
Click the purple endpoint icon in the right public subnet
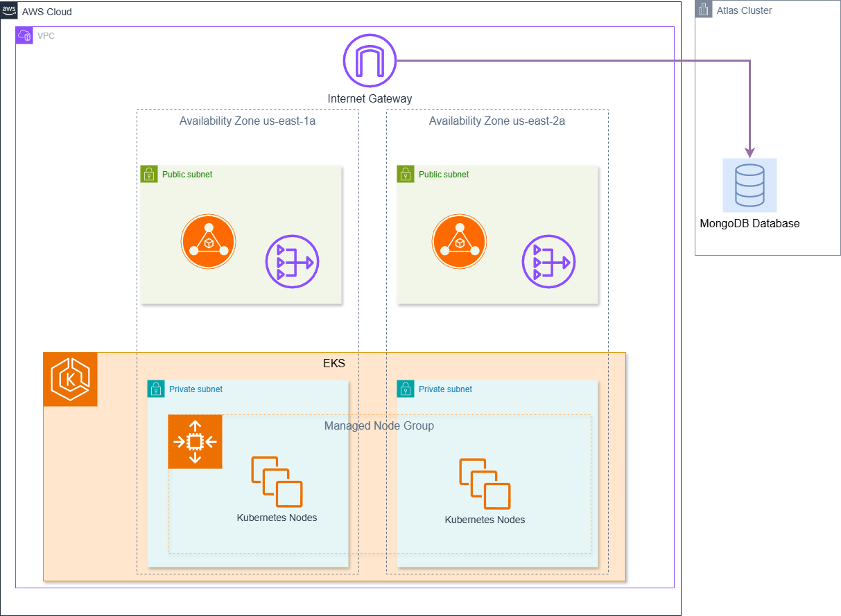click(x=548, y=262)
